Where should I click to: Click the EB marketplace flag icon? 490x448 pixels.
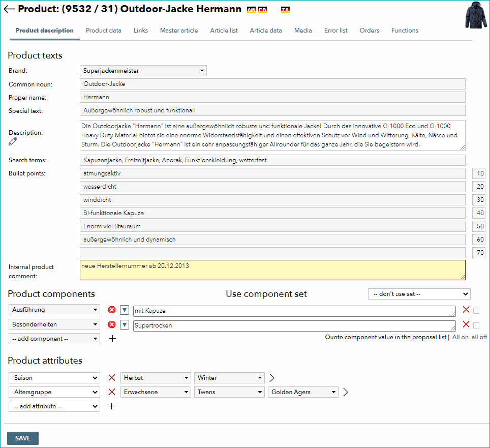pyautogui.click(x=262, y=10)
